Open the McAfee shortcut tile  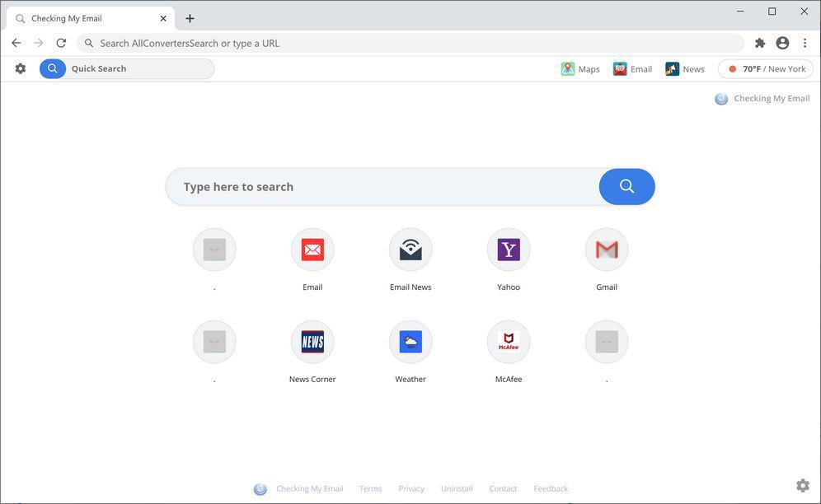coord(509,342)
